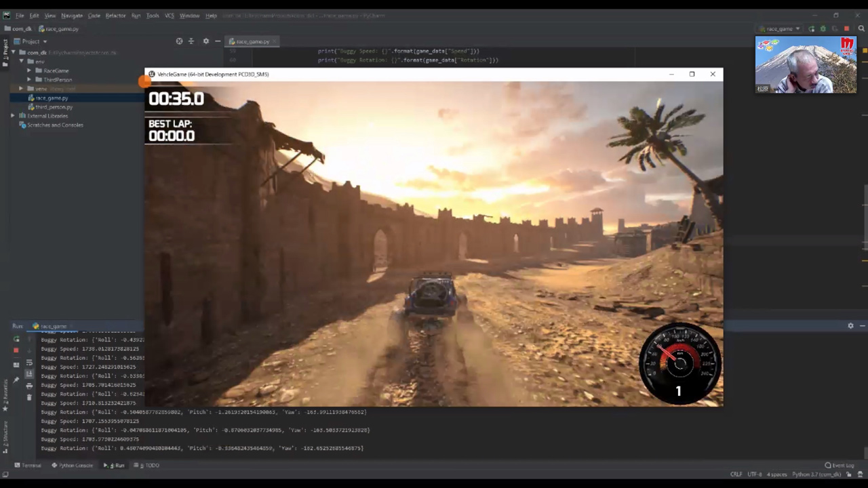Collapse the com_dk project root

14,52
